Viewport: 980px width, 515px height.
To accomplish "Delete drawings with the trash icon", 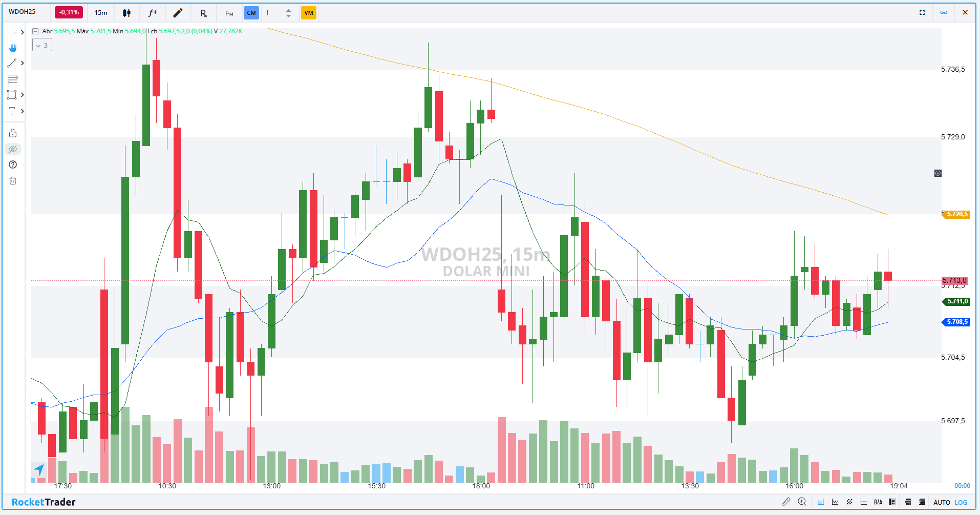I will (x=13, y=180).
